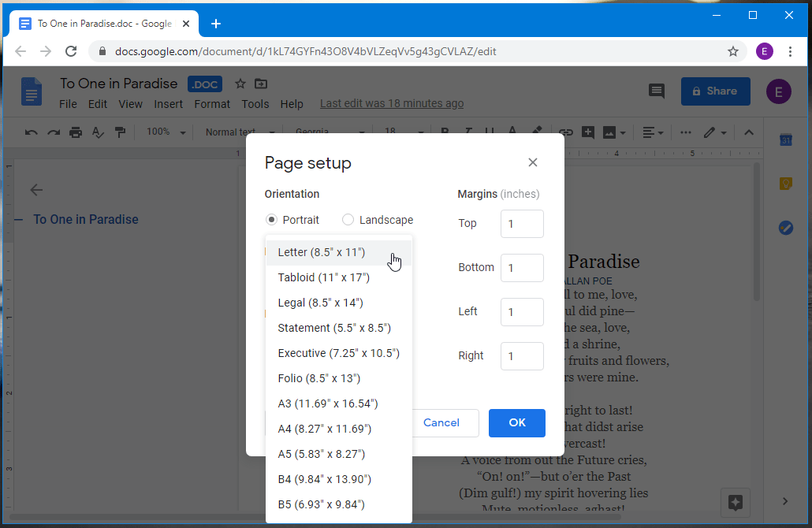Choose Legal (8.5" x 14") paper size
The image size is (812, 528).
(339, 303)
